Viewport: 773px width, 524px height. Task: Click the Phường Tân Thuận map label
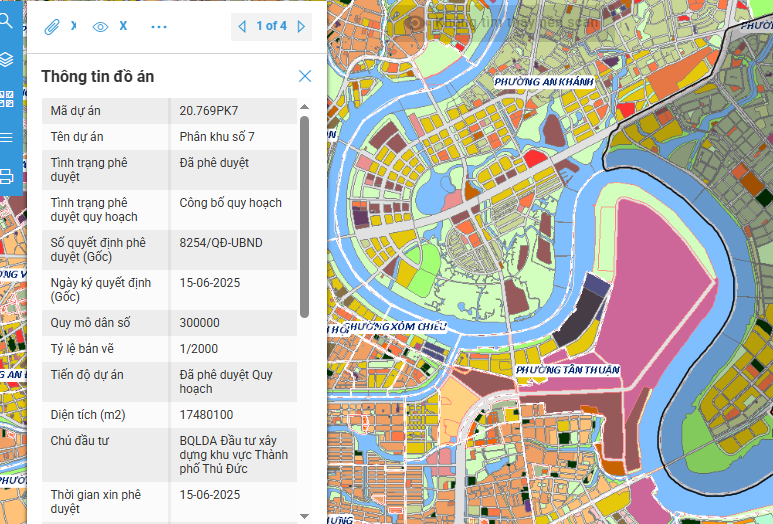coord(568,370)
